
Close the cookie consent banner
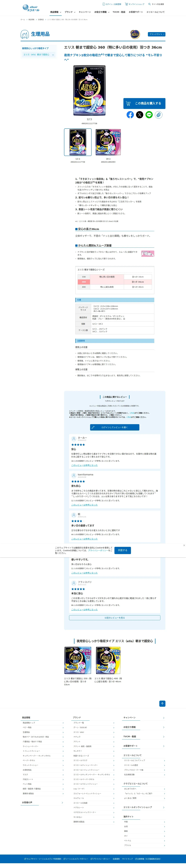[184, 545]
